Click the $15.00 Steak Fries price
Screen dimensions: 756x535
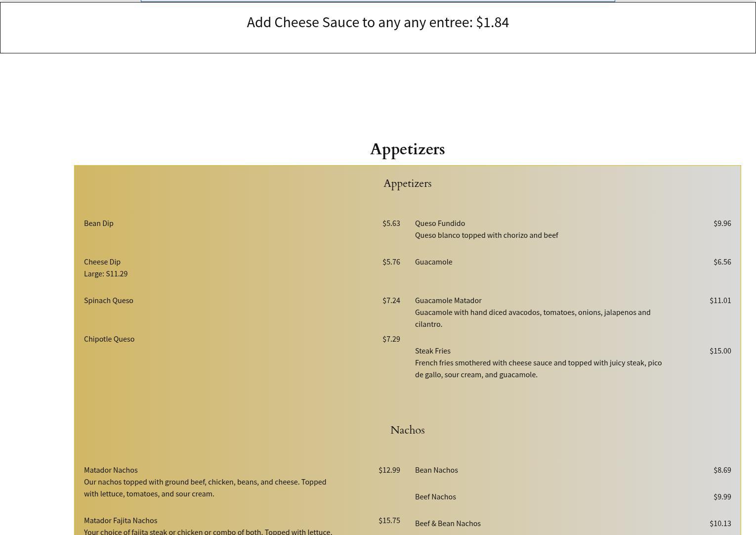[x=720, y=351]
